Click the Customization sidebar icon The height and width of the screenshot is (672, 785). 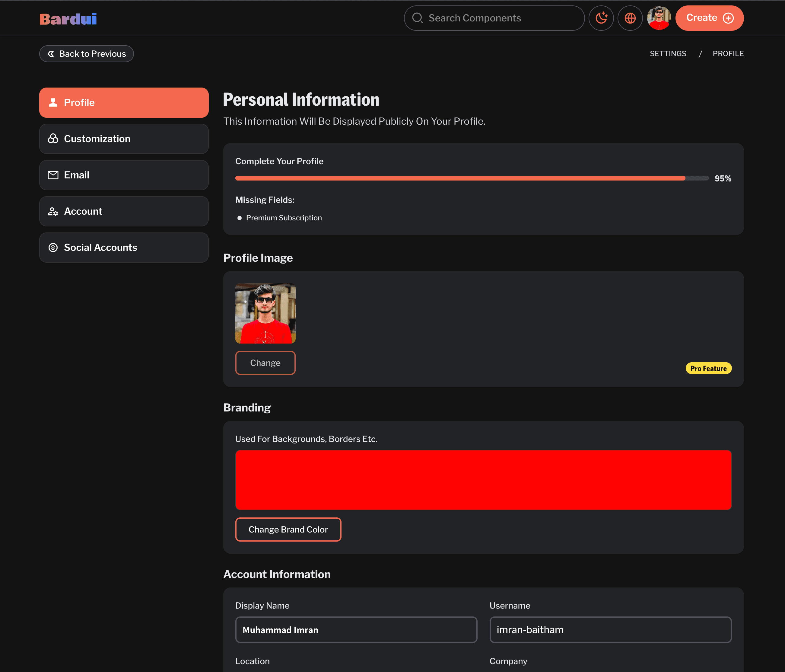[53, 139]
